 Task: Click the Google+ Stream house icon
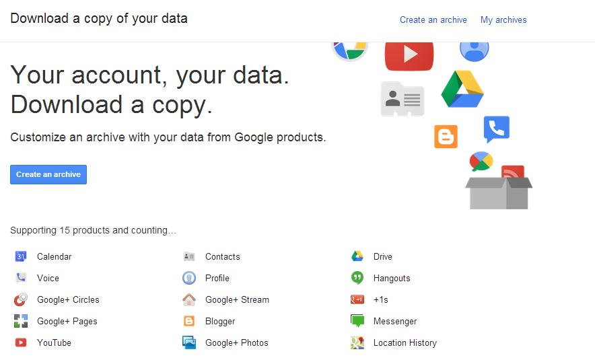pyautogui.click(x=189, y=299)
